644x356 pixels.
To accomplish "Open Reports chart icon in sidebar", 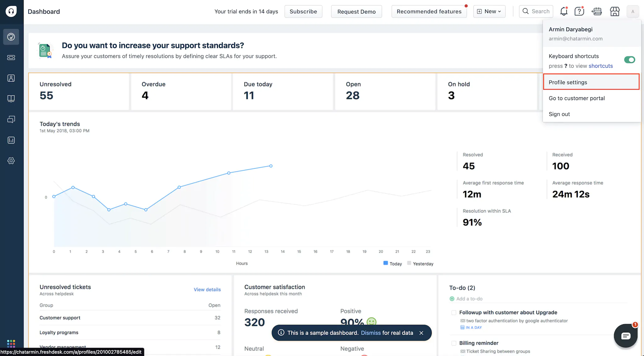I will point(11,140).
